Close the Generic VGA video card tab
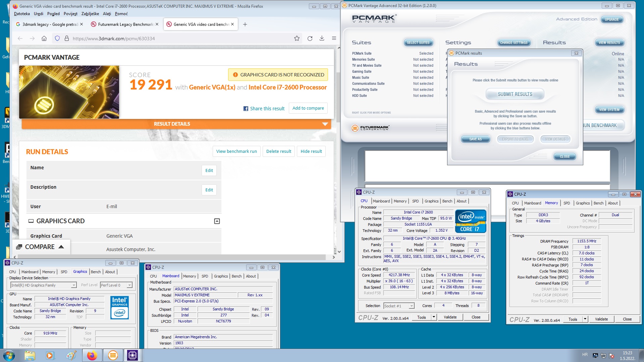This screenshot has height=362, width=644. pyautogui.click(x=232, y=24)
